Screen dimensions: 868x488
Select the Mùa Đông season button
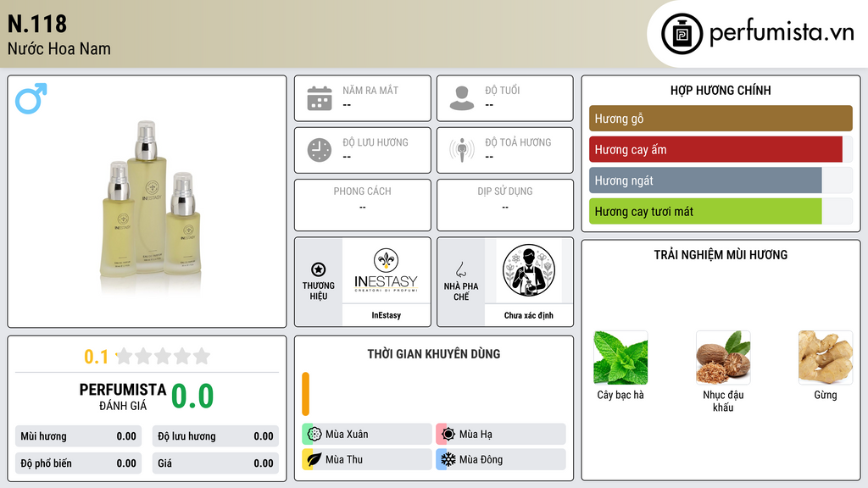pyautogui.click(x=501, y=459)
